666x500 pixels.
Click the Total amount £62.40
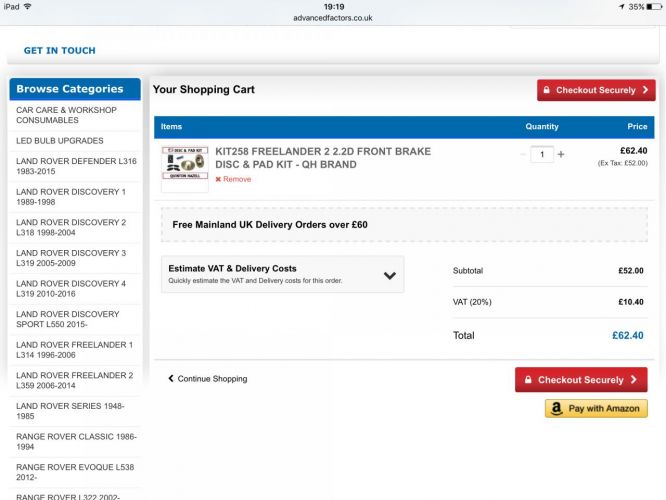point(627,335)
